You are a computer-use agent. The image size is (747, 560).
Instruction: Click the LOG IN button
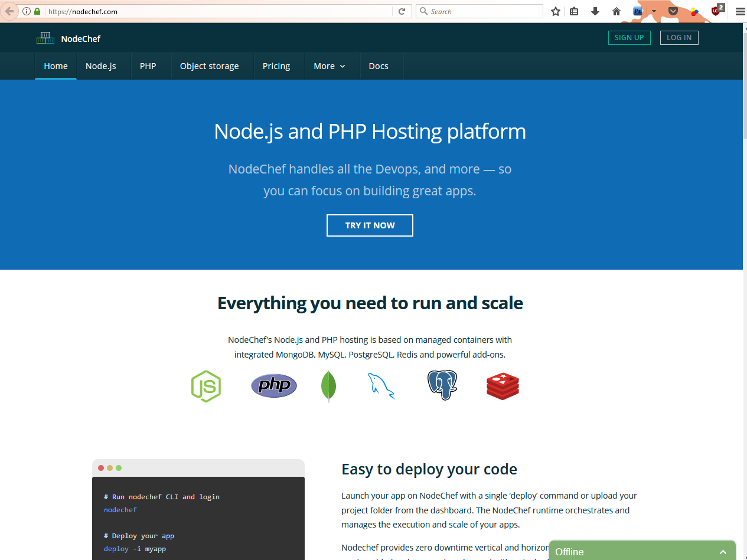coord(679,38)
